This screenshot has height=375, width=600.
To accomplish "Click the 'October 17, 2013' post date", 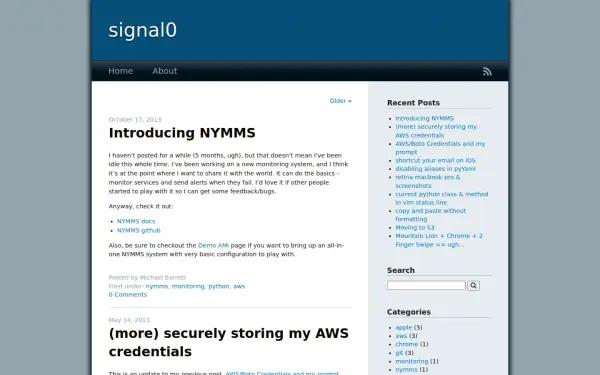I will tap(135, 120).
